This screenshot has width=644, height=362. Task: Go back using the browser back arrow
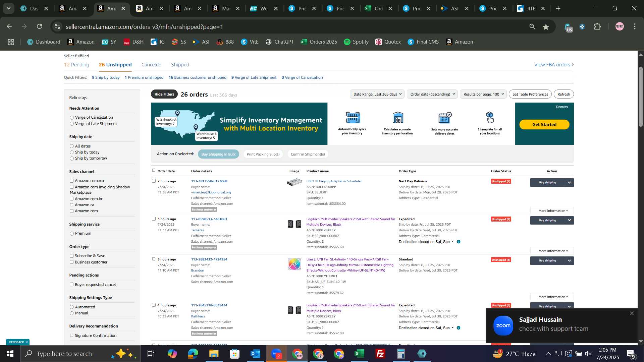[x=9, y=26]
